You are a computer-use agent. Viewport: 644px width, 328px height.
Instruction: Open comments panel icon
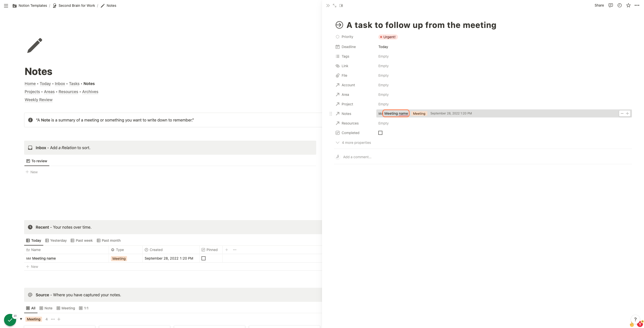611,5
